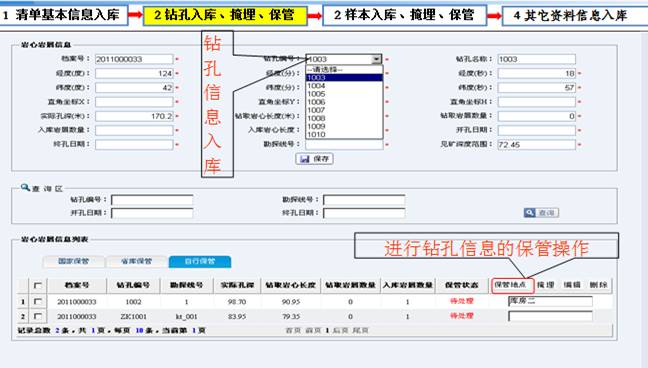Viewport: 648px width, 368px height.
Task: Click the 钻孔名称 field showing 1003
Action: tap(536, 59)
